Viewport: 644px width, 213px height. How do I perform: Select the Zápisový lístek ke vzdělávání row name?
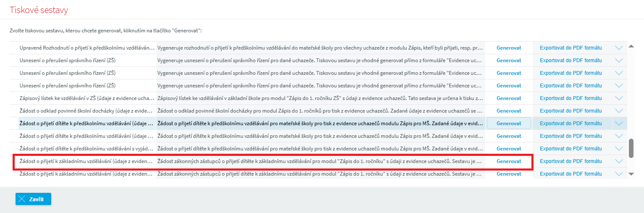(x=87, y=98)
